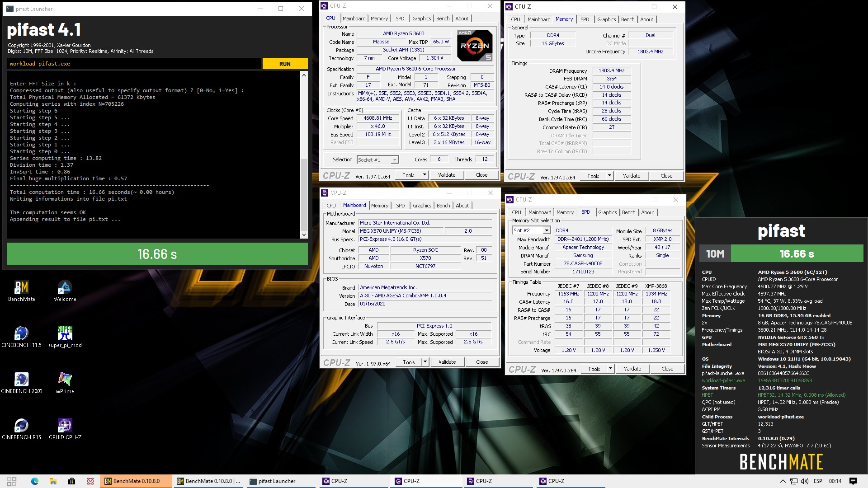
Task: Expand Tools dropdown arrow in SPD tab window
Action: coord(610,369)
